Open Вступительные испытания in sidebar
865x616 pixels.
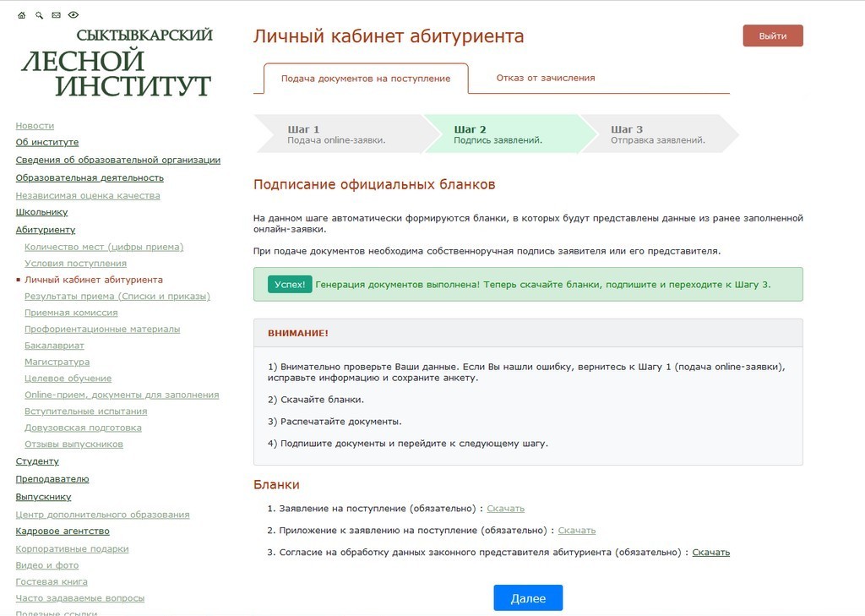(x=85, y=412)
